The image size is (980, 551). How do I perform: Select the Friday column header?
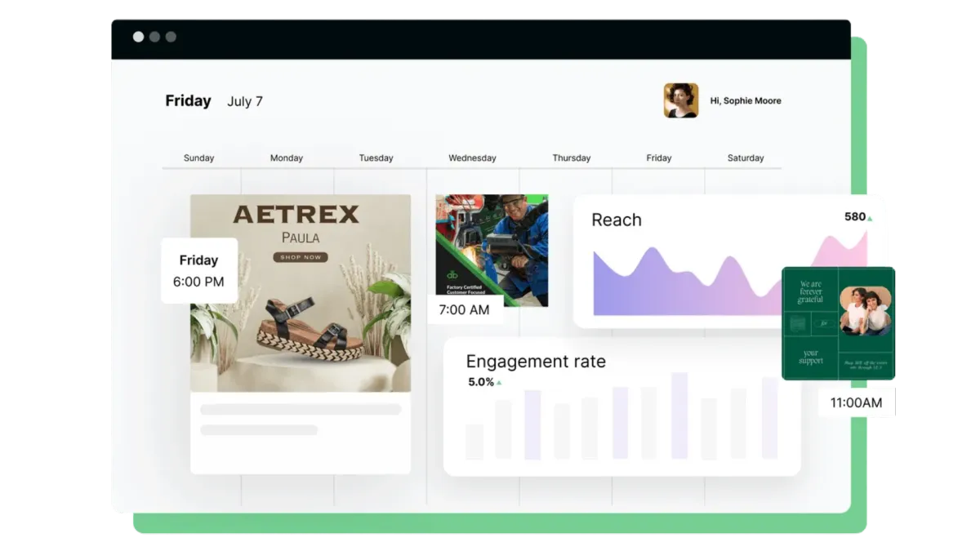(659, 158)
